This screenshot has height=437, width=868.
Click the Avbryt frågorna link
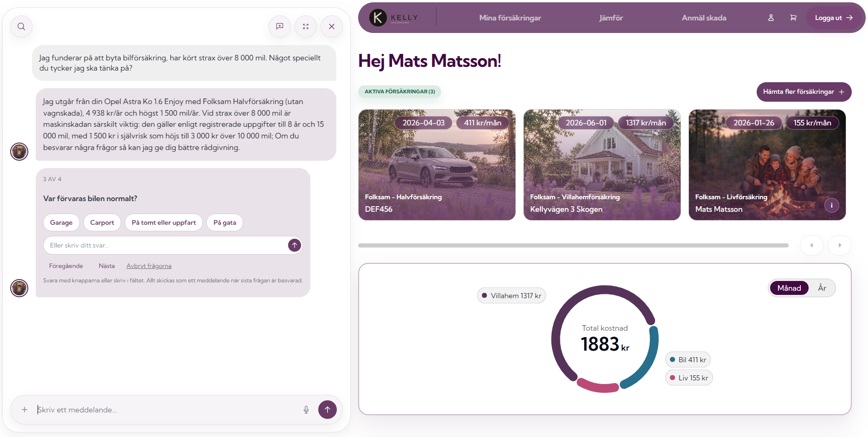(x=149, y=266)
